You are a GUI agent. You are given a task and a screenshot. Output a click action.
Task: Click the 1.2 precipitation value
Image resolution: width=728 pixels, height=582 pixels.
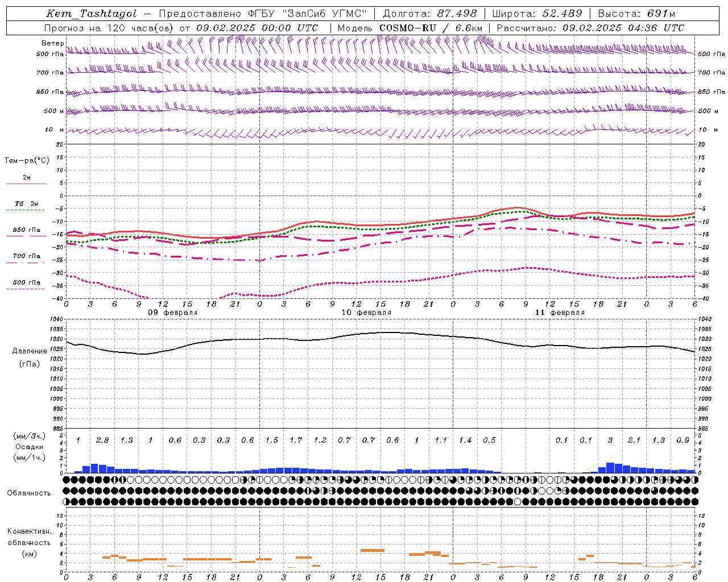coord(320,440)
